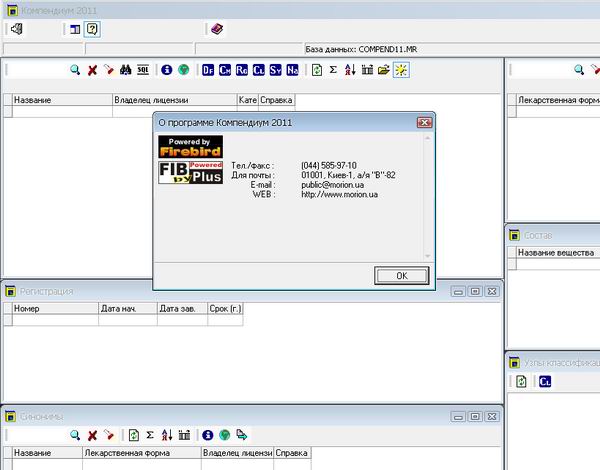Click the Sigma sum icon in main toolbar
The image size is (600, 470).
[333, 70]
